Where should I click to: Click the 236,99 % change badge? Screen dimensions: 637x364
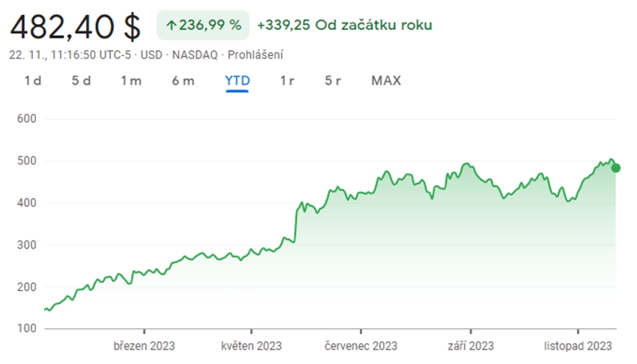point(202,25)
